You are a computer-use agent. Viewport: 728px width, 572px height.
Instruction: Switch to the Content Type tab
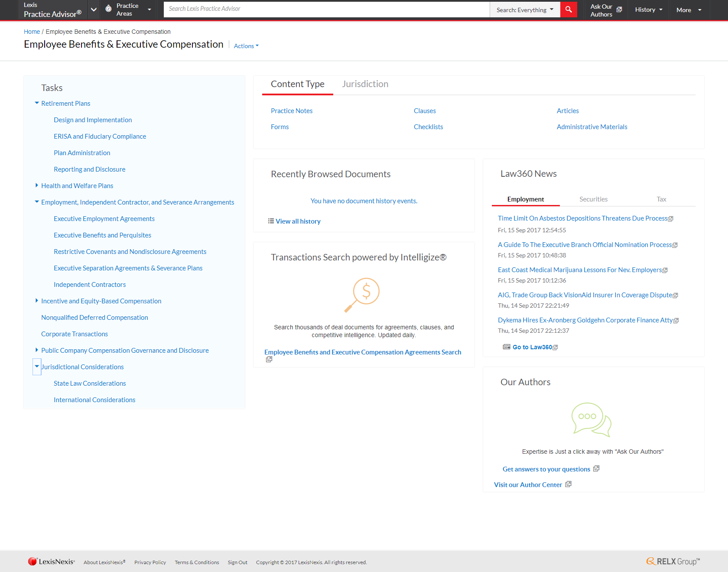pyautogui.click(x=298, y=84)
